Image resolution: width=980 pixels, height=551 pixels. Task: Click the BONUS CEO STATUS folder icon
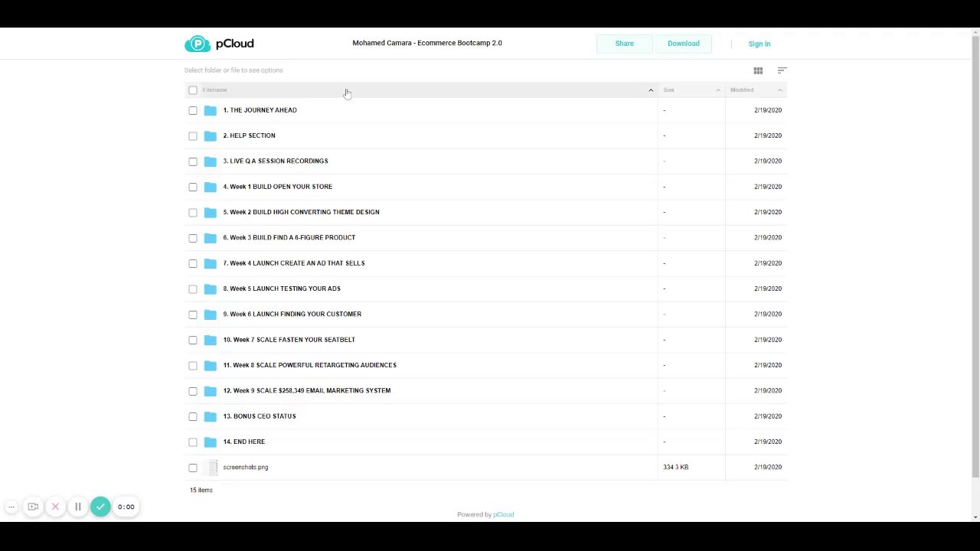pos(210,416)
